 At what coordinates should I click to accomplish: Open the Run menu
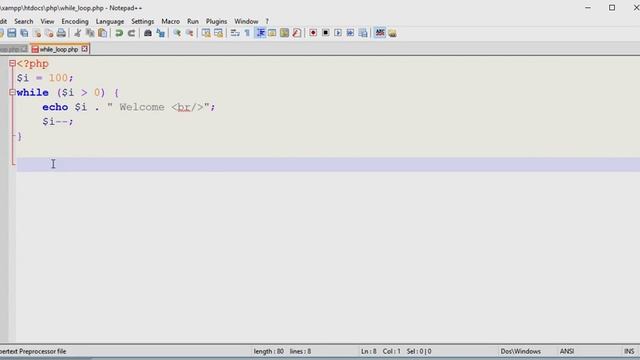[x=193, y=21]
